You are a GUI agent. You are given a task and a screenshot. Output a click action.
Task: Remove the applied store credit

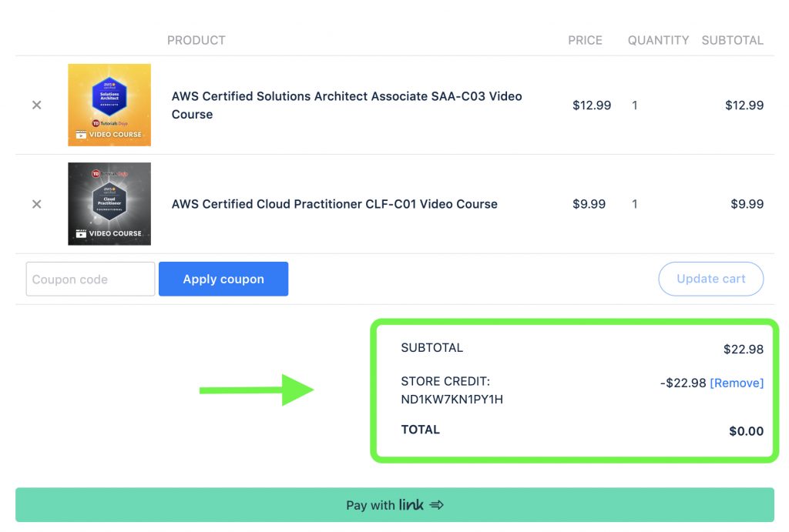pos(737,383)
